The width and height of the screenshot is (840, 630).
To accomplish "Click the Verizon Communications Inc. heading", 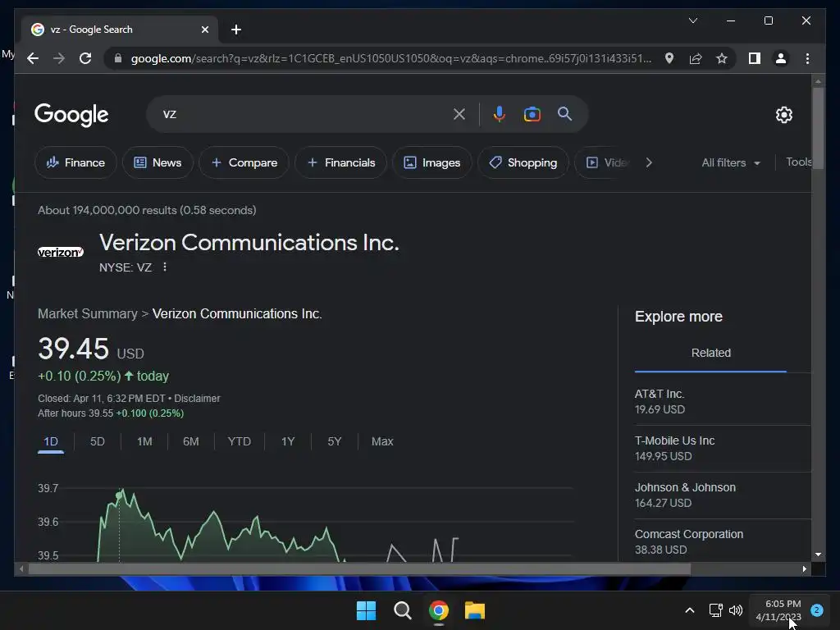I will (x=249, y=243).
